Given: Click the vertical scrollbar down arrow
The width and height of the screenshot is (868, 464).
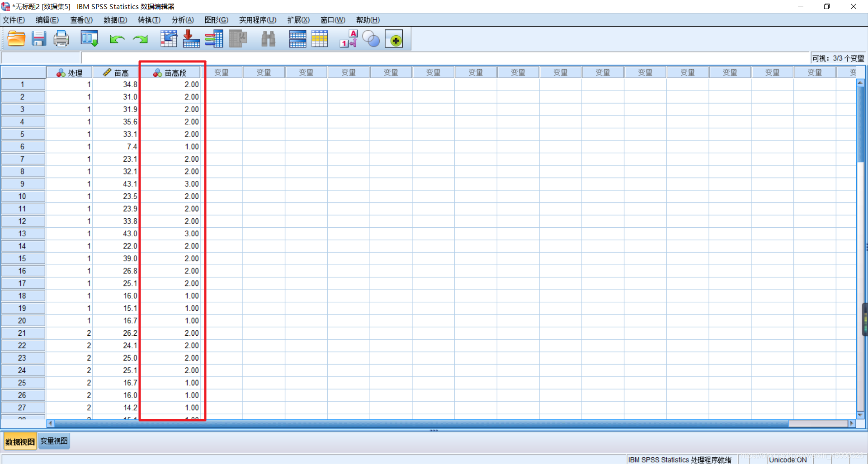Looking at the screenshot, I should pos(860,415).
